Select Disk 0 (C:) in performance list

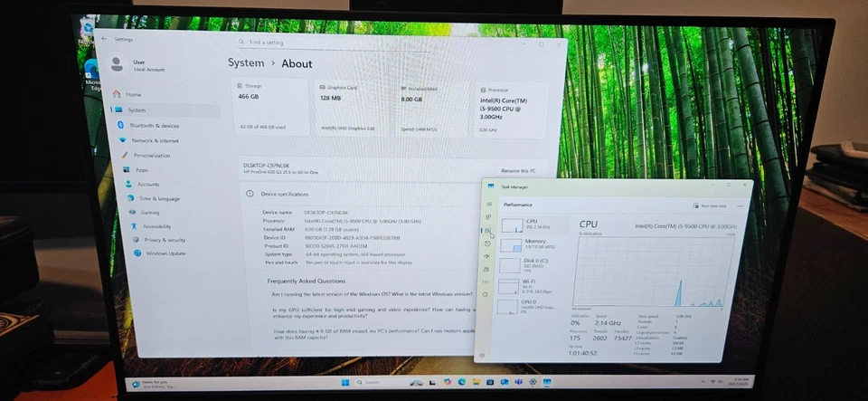click(x=531, y=265)
